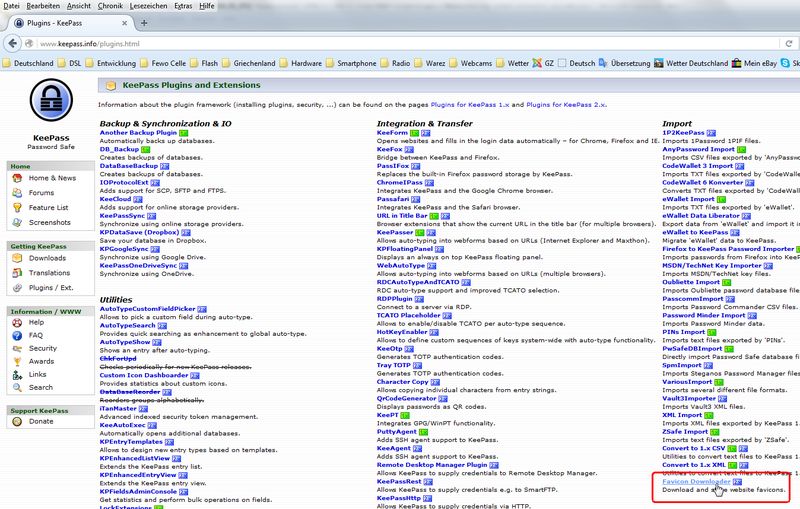Open the Flash bookmark folder
This screenshot has height=509, width=800.
click(x=204, y=63)
